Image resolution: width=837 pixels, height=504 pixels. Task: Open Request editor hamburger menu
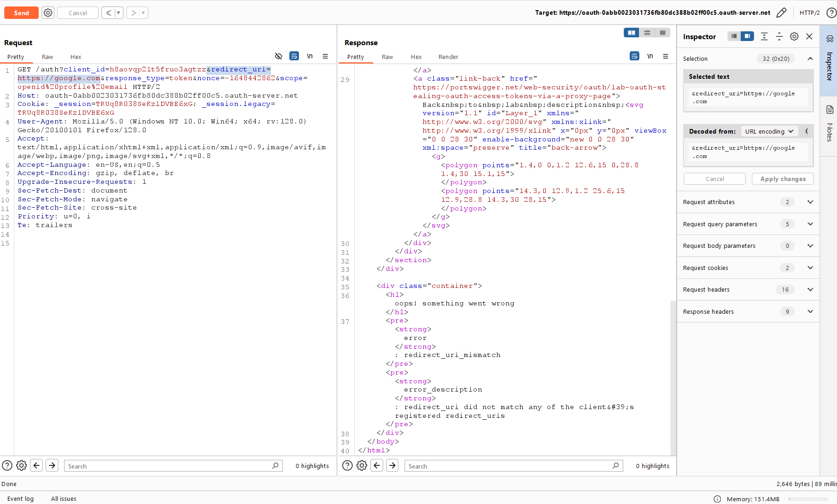(325, 56)
